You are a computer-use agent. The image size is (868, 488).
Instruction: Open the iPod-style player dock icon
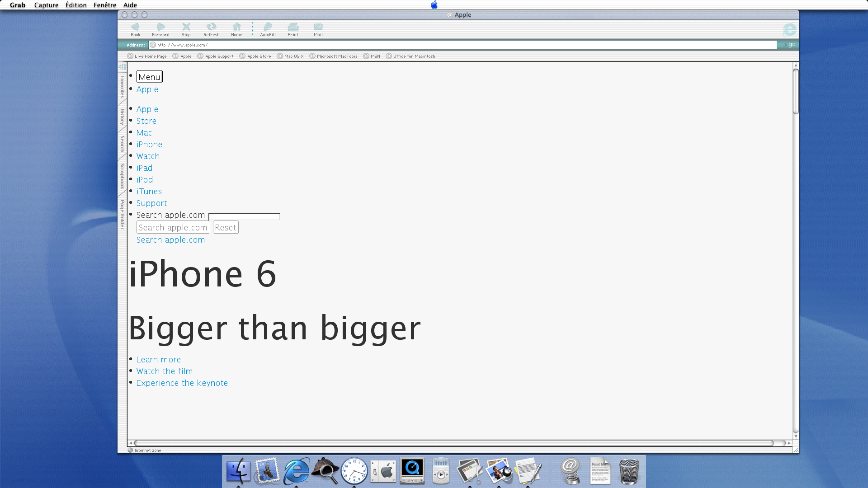tap(441, 471)
